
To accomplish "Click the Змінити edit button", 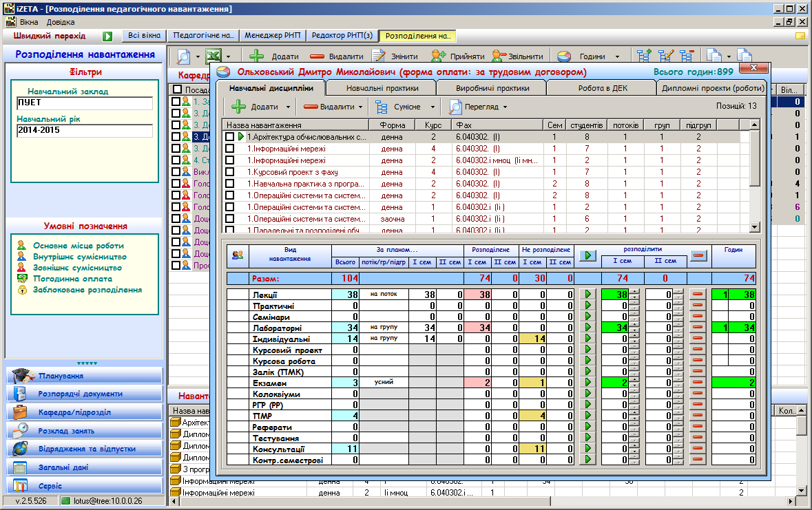I will coord(395,56).
